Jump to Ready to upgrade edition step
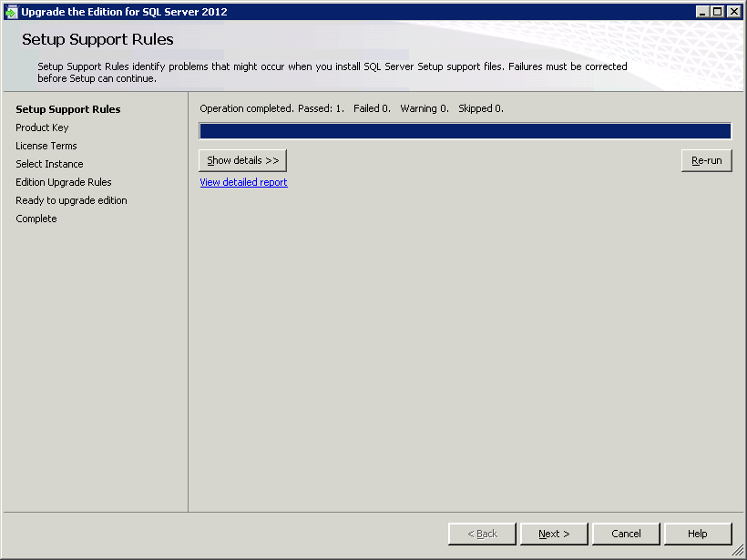The width and height of the screenshot is (747, 560). [x=71, y=200]
